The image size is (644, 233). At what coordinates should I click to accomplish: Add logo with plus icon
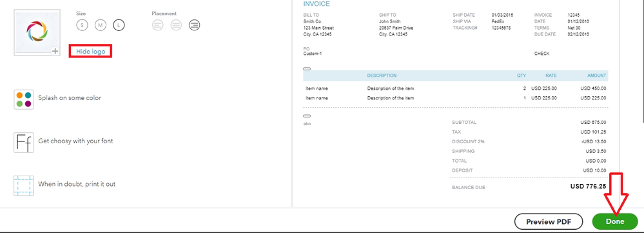coord(55,51)
